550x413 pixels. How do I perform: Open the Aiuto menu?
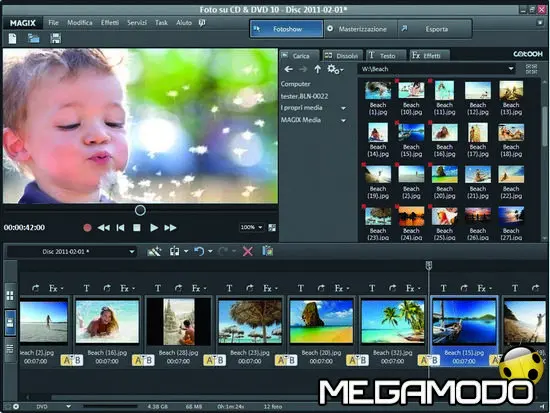(184, 23)
